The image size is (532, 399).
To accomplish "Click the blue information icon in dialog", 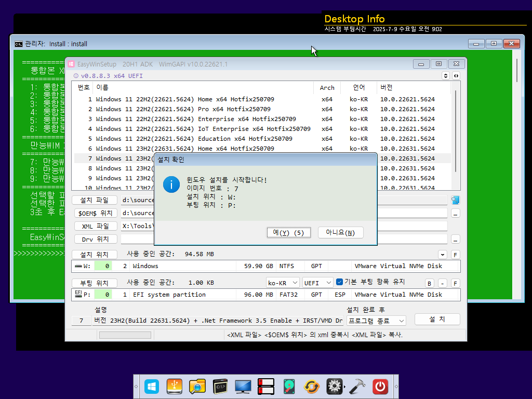I will (171, 184).
